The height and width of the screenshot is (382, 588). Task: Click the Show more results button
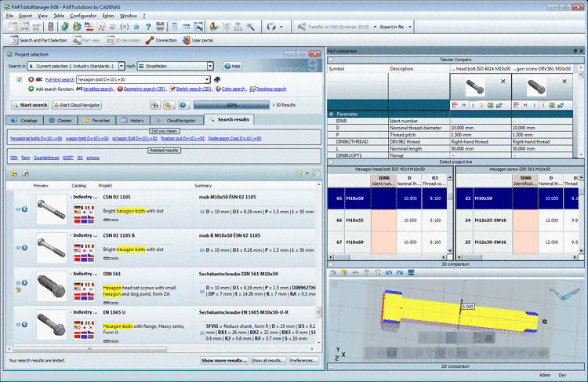[223, 360]
